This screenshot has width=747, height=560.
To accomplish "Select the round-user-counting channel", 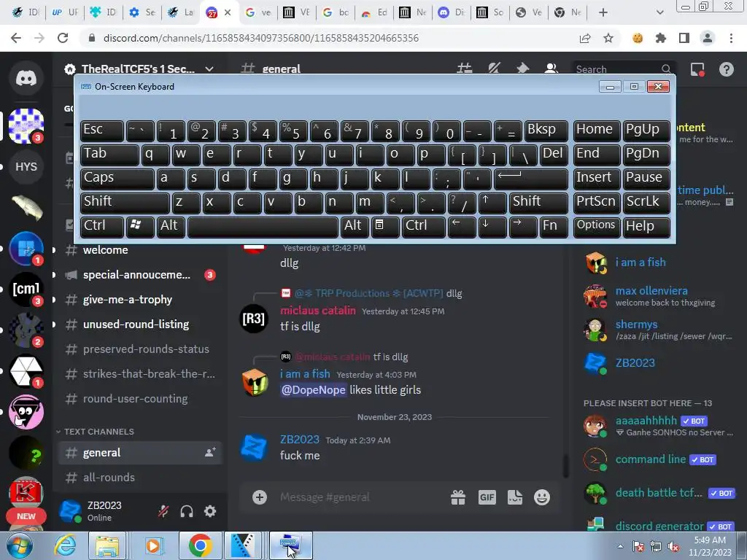I will coord(140,399).
